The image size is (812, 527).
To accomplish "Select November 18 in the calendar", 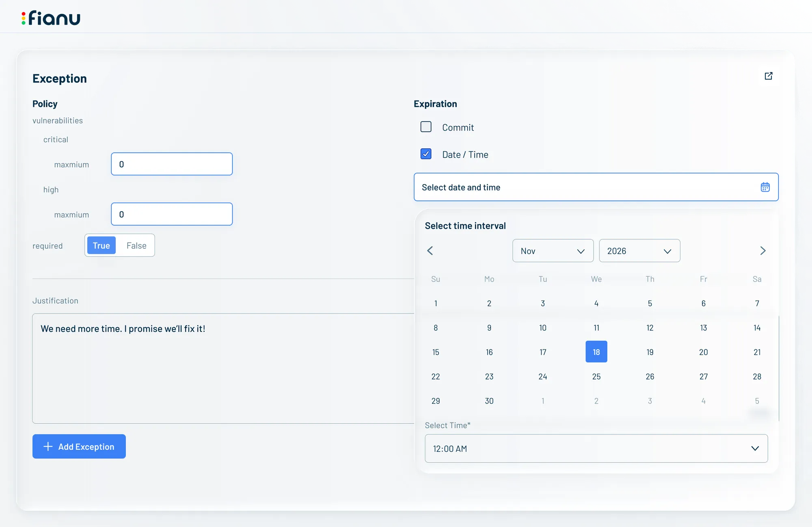I will click(x=596, y=352).
